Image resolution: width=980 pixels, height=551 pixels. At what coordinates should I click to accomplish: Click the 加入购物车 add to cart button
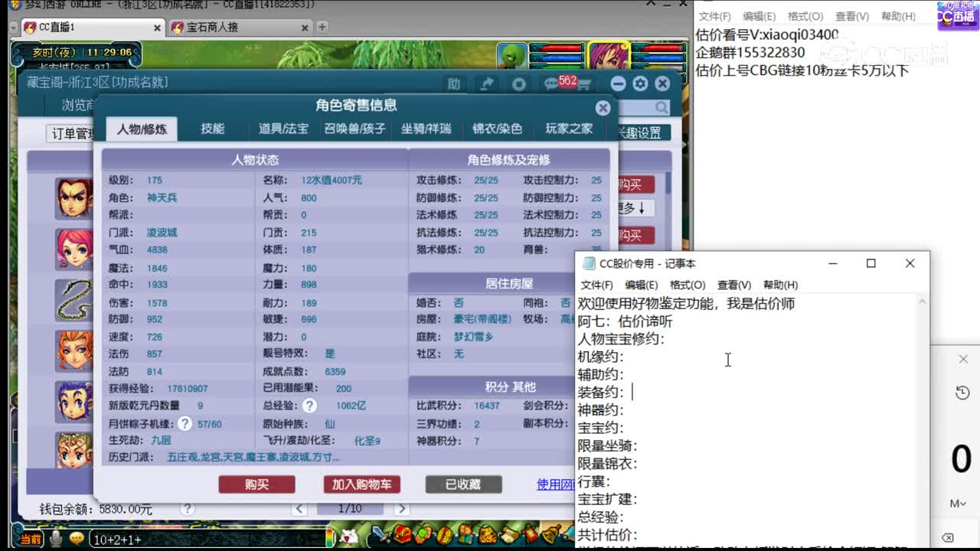pos(360,484)
